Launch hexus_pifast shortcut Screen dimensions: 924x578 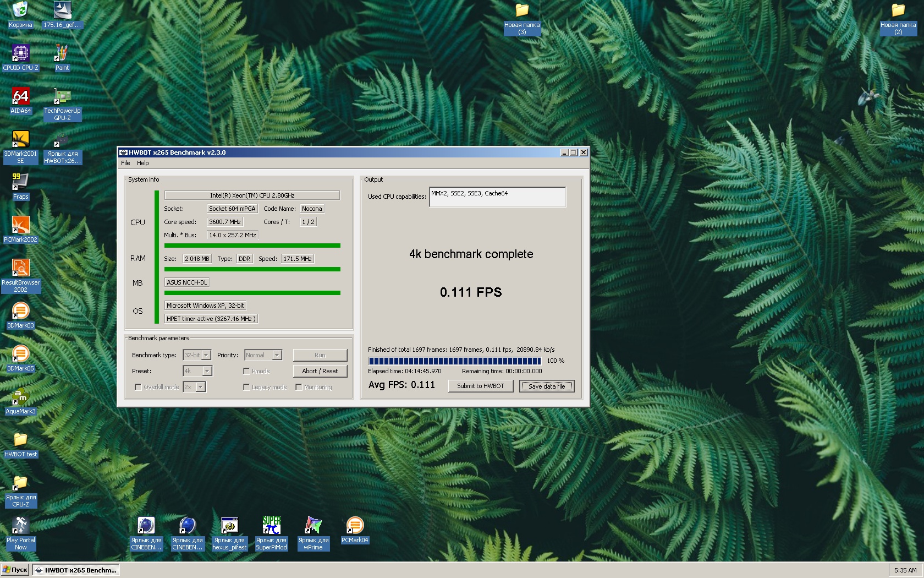click(x=229, y=534)
